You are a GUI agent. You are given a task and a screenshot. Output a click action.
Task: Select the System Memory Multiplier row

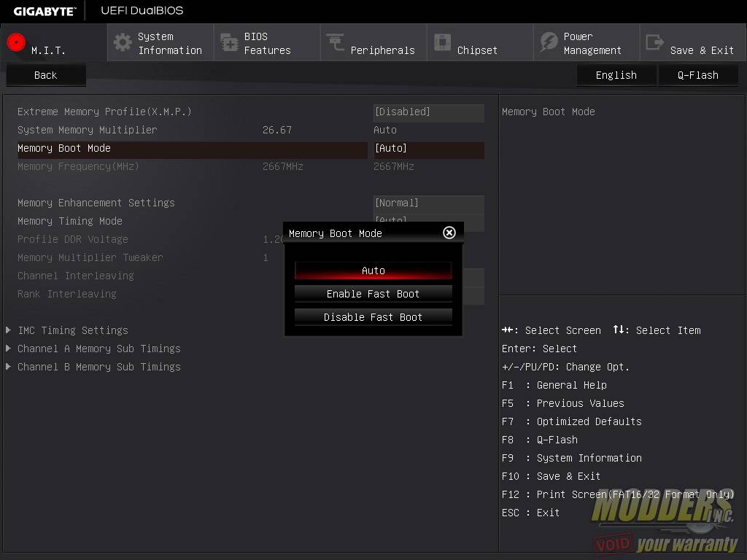(88, 130)
